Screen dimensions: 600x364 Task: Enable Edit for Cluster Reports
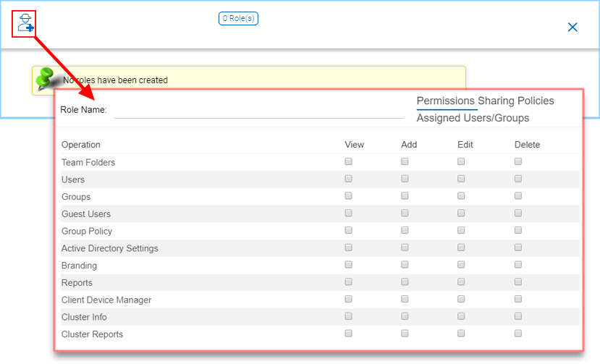[461, 334]
